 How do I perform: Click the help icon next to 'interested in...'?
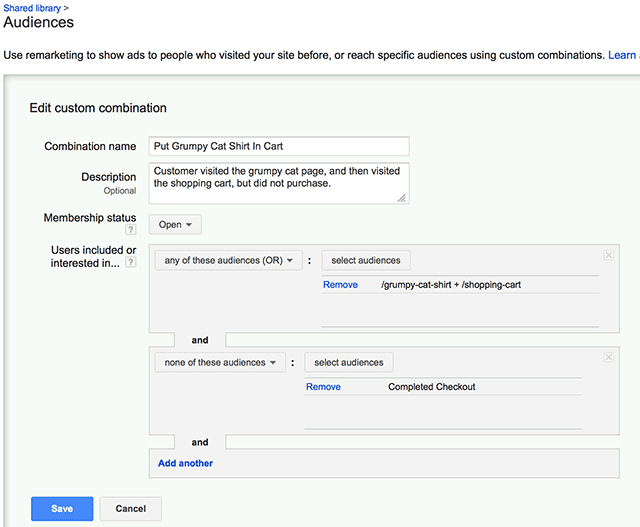pyautogui.click(x=131, y=262)
